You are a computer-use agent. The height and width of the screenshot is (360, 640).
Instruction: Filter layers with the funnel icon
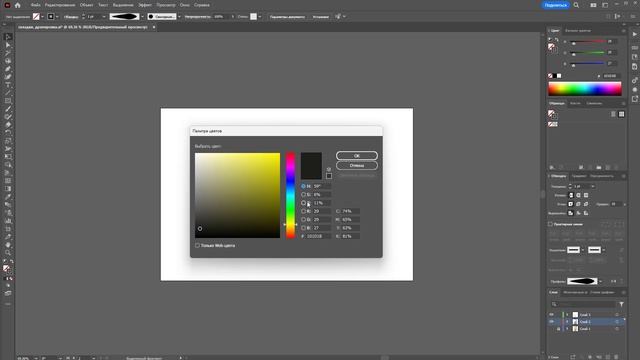[621, 304]
